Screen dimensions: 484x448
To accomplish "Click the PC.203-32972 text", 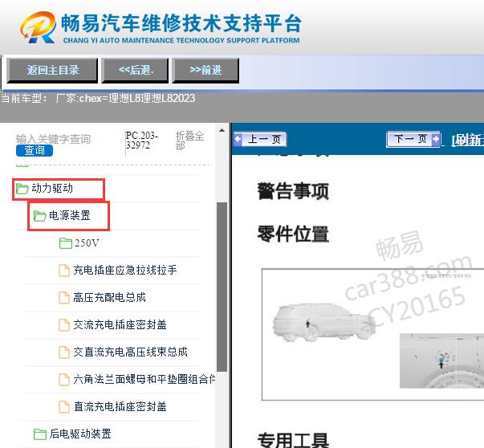I will point(142,141).
